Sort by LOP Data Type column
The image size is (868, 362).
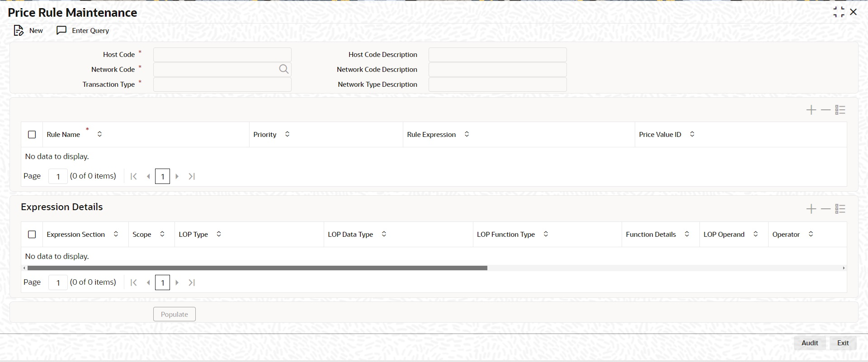click(x=384, y=234)
